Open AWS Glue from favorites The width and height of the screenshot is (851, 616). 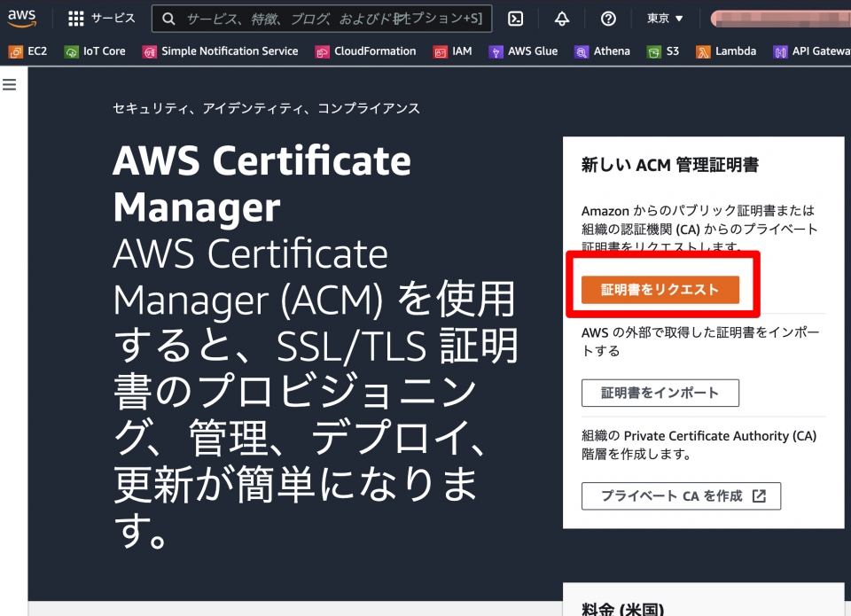point(524,51)
